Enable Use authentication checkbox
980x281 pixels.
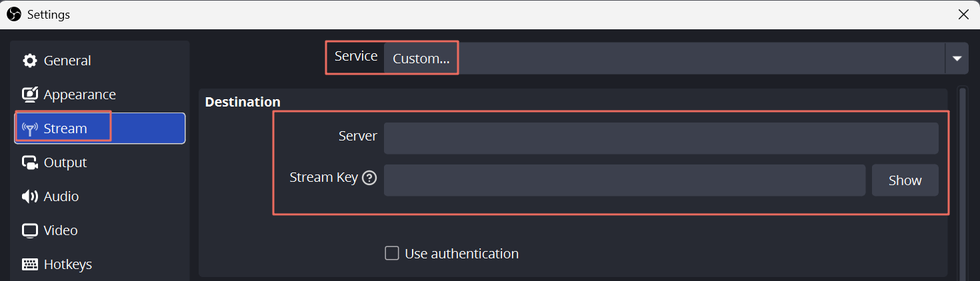(x=392, y=253)
